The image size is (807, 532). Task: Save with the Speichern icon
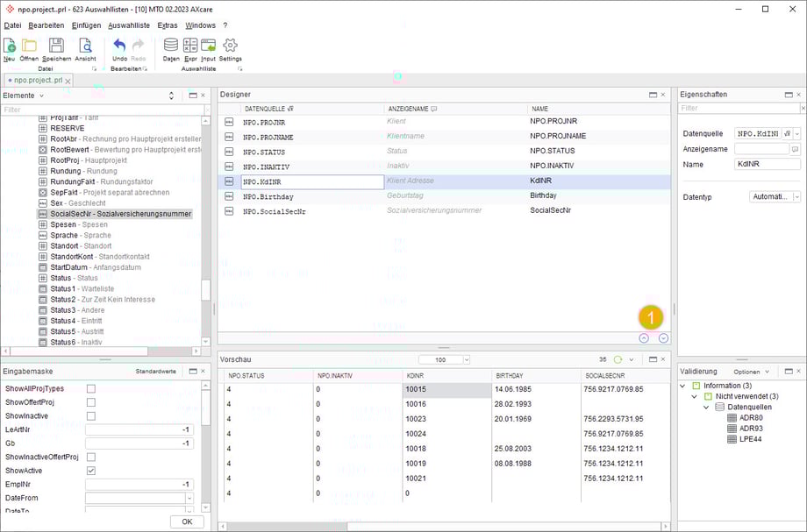(57, 46)
